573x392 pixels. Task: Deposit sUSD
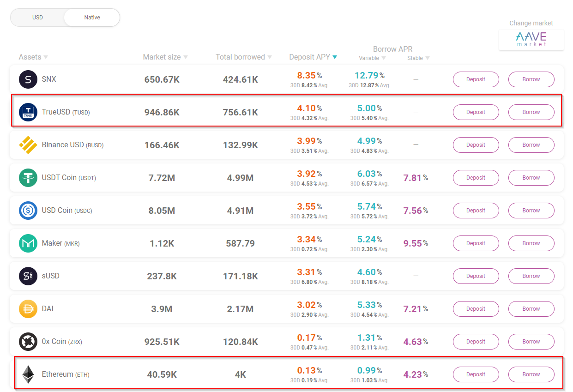[476, 276]
